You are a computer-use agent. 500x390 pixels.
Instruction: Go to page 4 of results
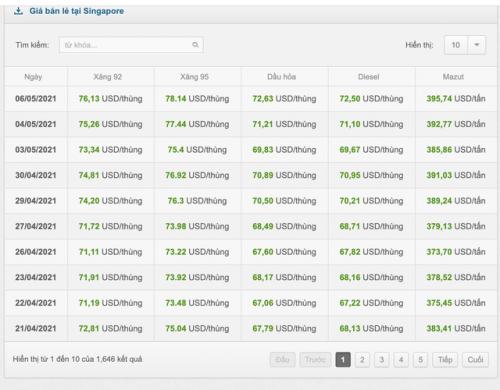[x=401, y=360]
